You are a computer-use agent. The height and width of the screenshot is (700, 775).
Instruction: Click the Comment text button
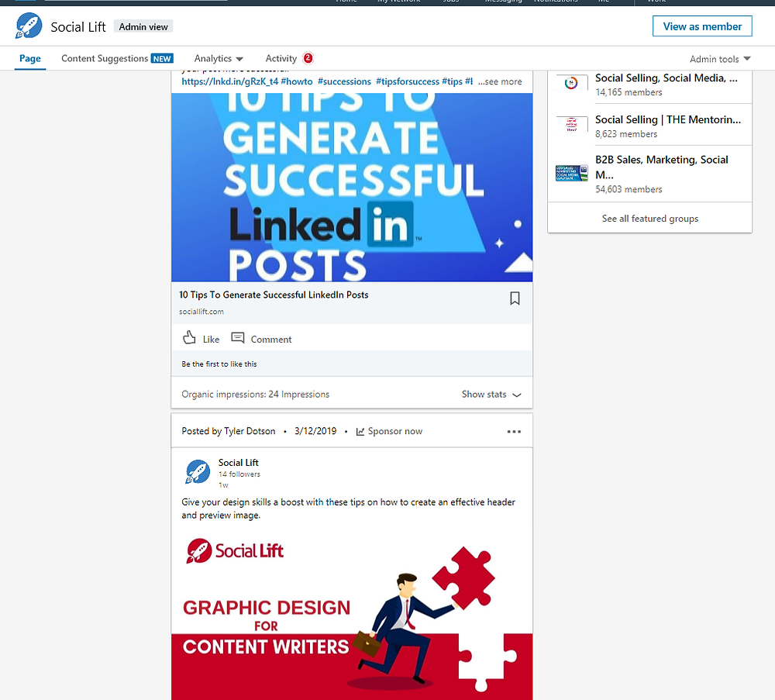[x=270, y=339]
